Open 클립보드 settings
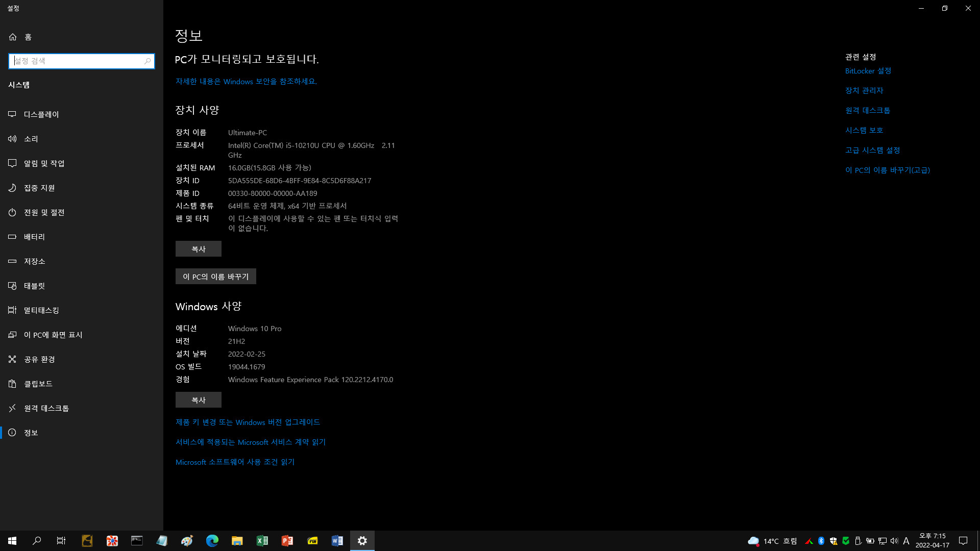This screenshot has height=551, width=980. pos(82,384)
